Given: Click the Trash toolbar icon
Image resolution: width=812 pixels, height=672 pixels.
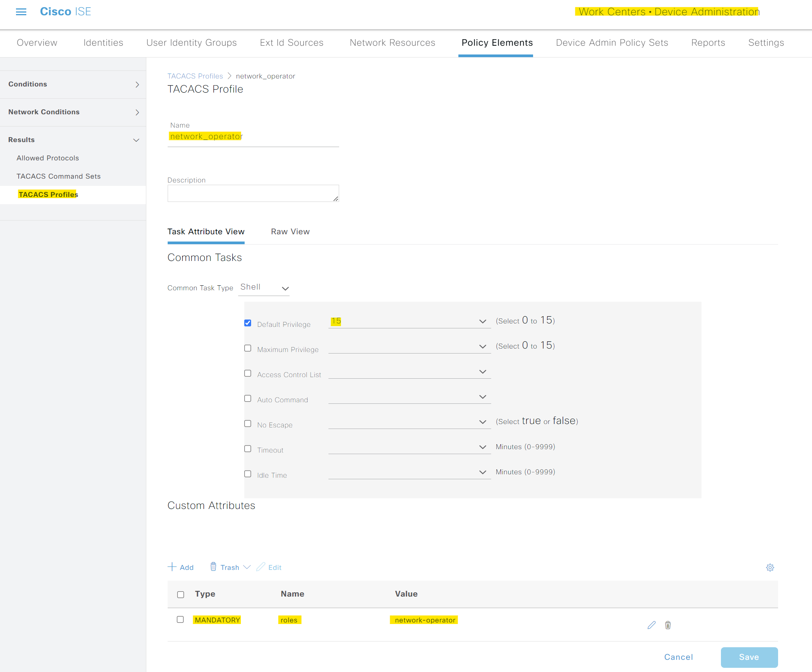Looking at the screenshot, I should pyautogui.click(x=213, y=567).
